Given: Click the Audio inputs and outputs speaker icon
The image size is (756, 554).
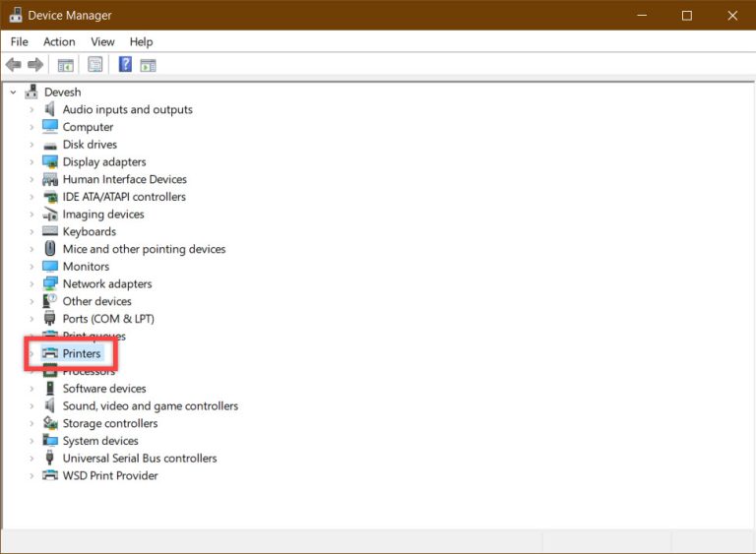Looking at the screenshot, I should pos(49,109).
